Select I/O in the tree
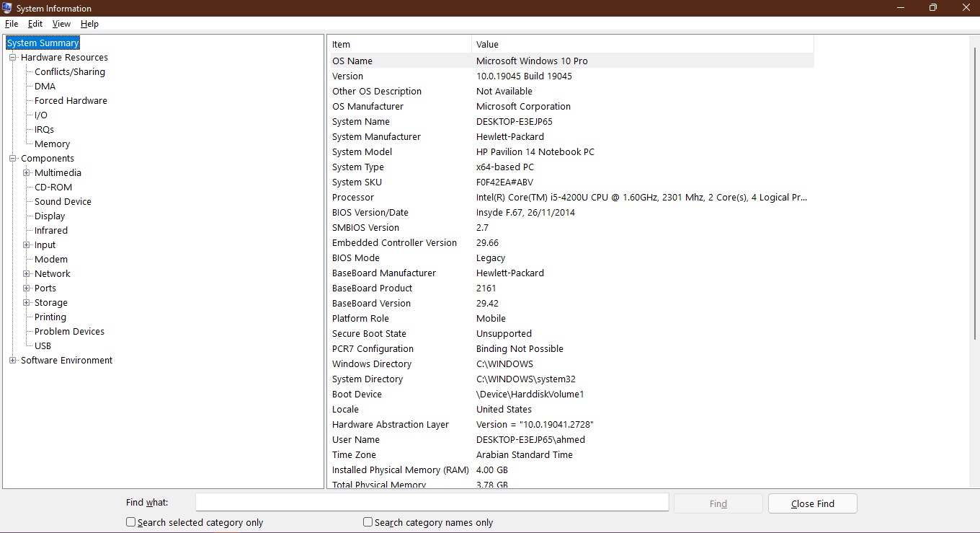The width and height of the screenshot is (980, 533). [x=41, y=115]
